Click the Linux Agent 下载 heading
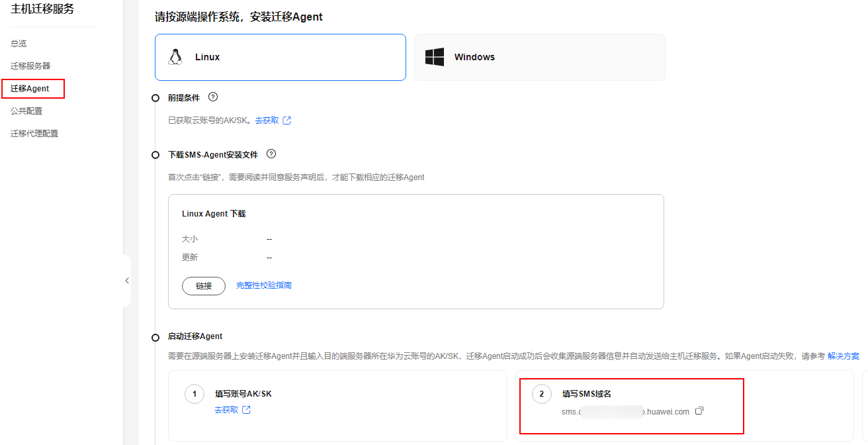 click(214, 214)
